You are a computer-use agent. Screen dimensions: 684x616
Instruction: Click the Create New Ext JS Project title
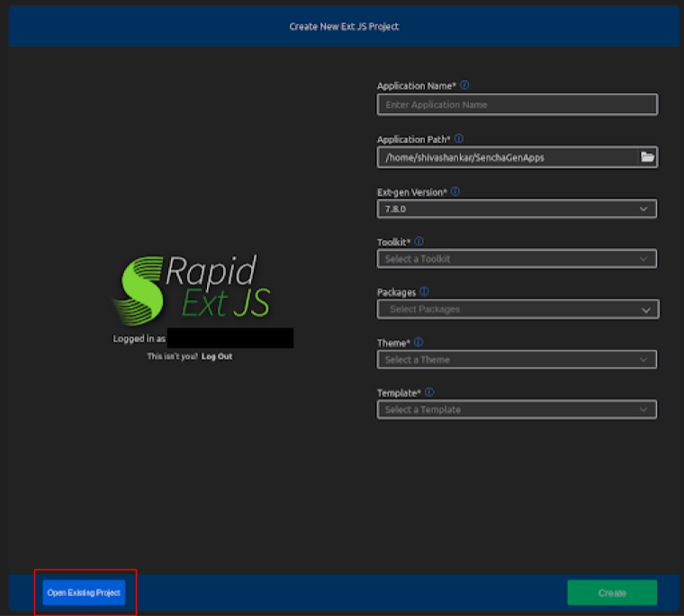(x=344, y=27)
